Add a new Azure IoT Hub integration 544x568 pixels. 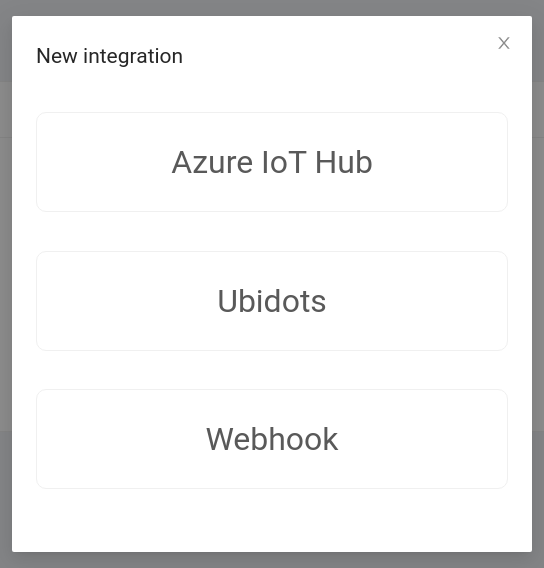coord(272,162)
